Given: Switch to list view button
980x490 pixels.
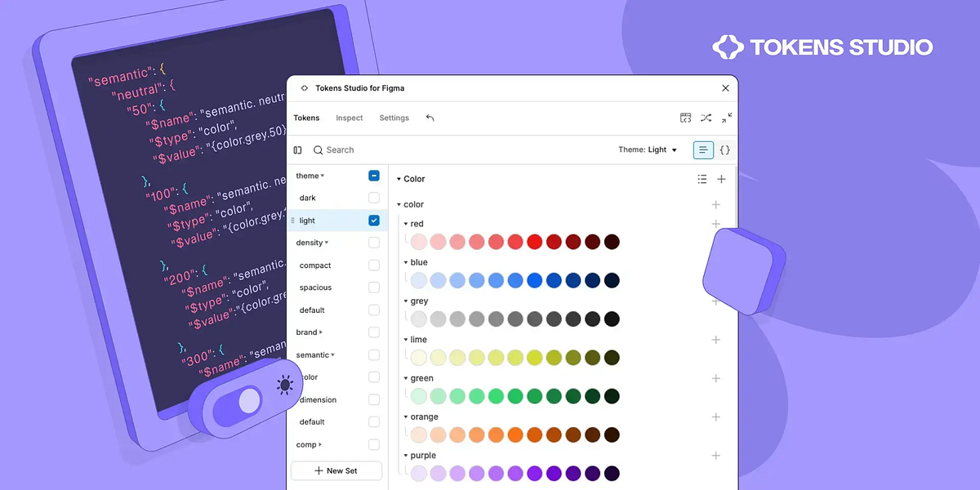Looking at the screenshot, I should tap(703, 150).
